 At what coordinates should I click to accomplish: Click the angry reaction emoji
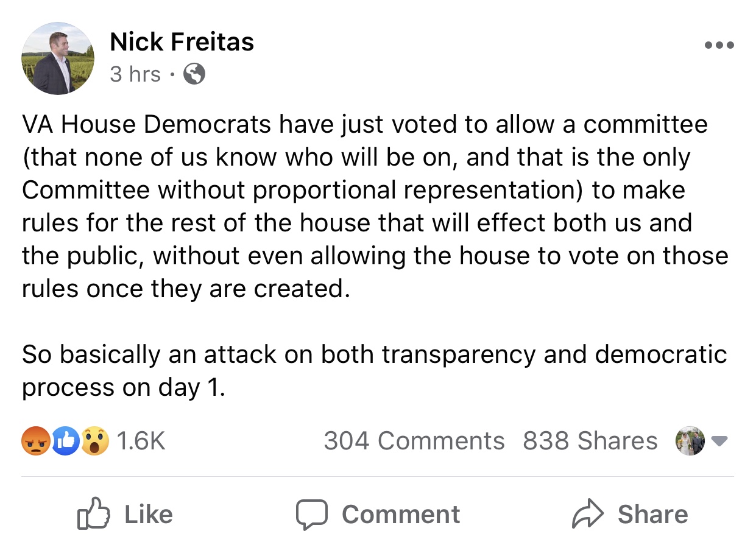coord(34,440)
